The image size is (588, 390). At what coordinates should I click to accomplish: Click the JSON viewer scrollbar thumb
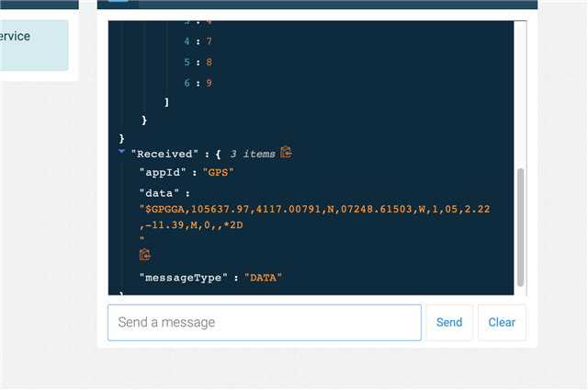coord(520,227)
